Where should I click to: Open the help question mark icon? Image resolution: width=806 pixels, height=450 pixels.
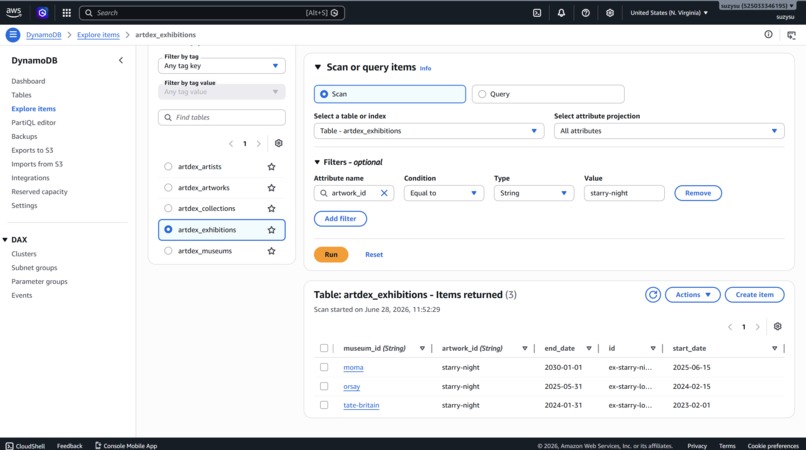coord(585,13)
